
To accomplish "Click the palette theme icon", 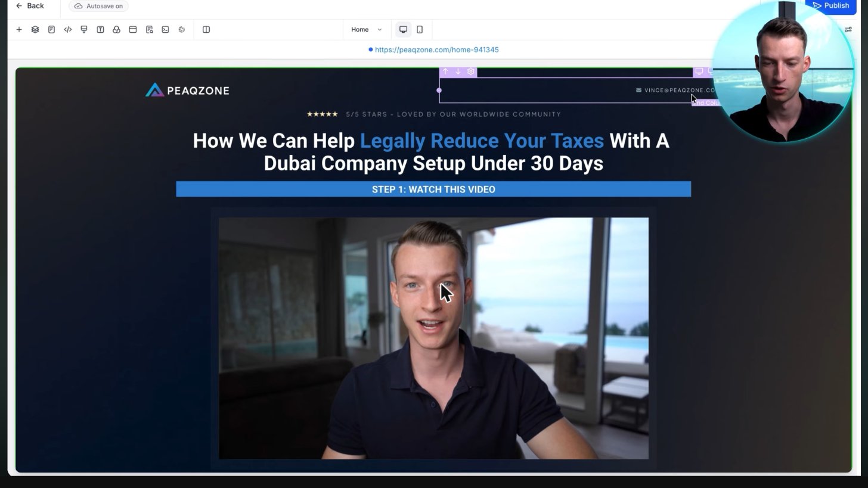I will (x=182, y=30).
